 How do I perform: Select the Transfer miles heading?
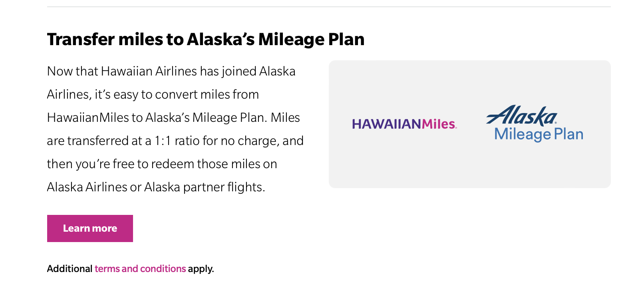coord(206,39)
